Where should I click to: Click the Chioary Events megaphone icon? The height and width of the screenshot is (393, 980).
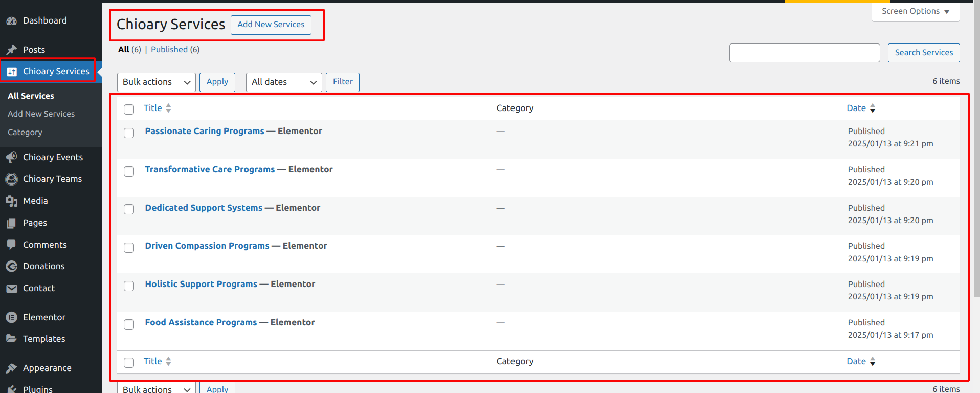point(11,157)
